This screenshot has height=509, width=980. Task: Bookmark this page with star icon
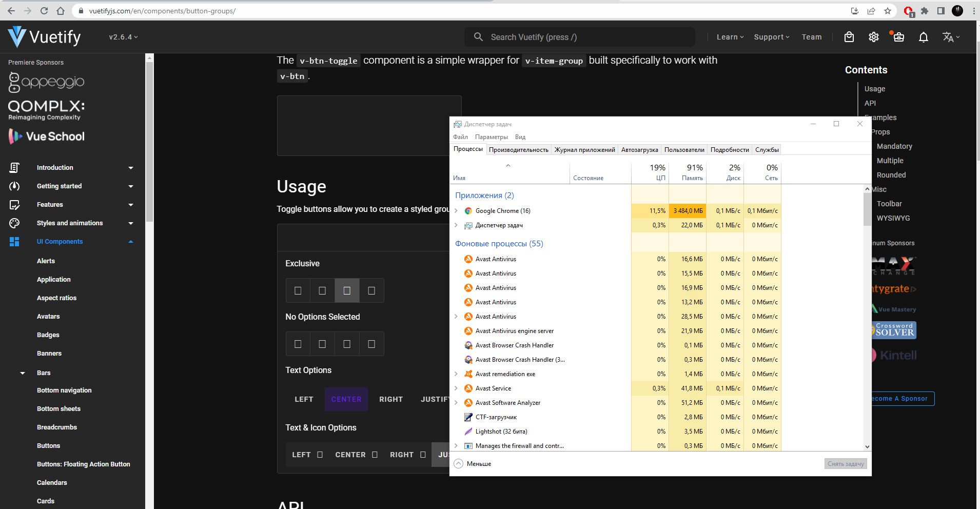[888, 11]
